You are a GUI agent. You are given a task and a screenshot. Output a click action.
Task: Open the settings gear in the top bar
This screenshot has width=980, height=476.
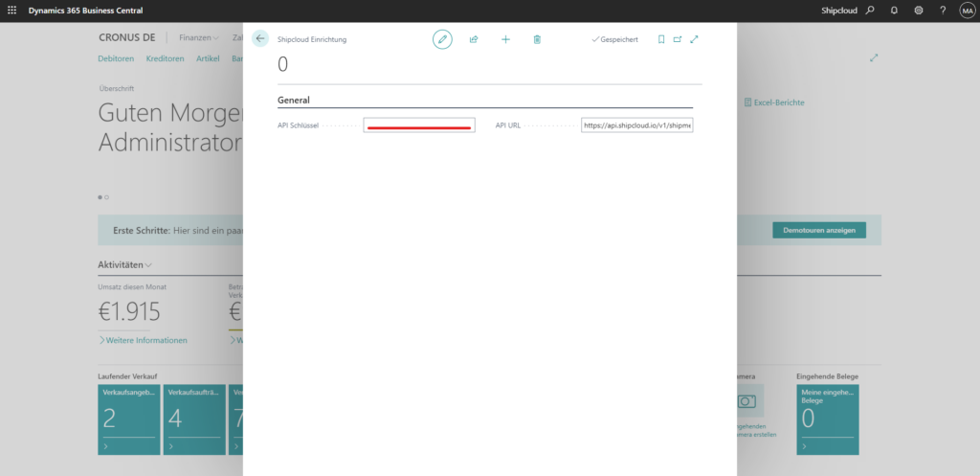point(919,10)
